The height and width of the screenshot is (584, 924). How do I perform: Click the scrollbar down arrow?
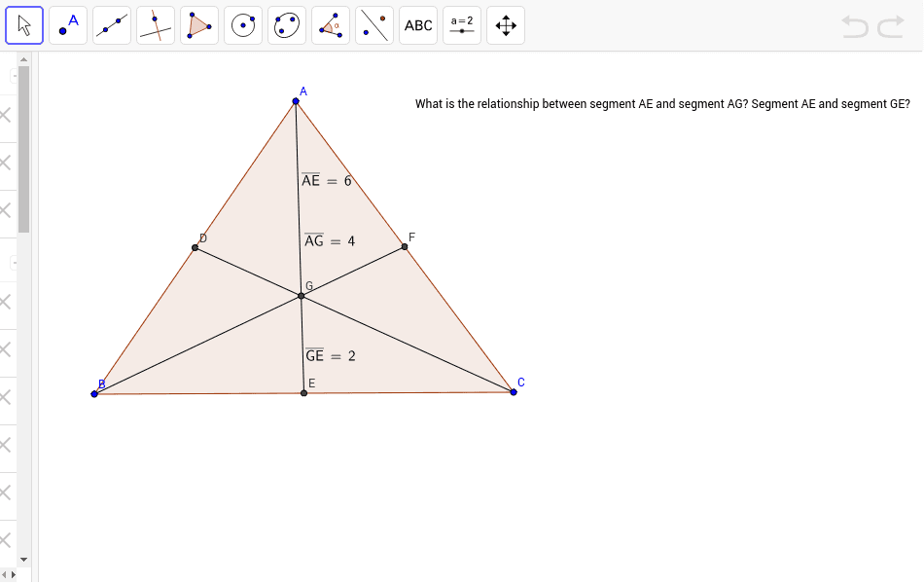click(x=23, y=560)
